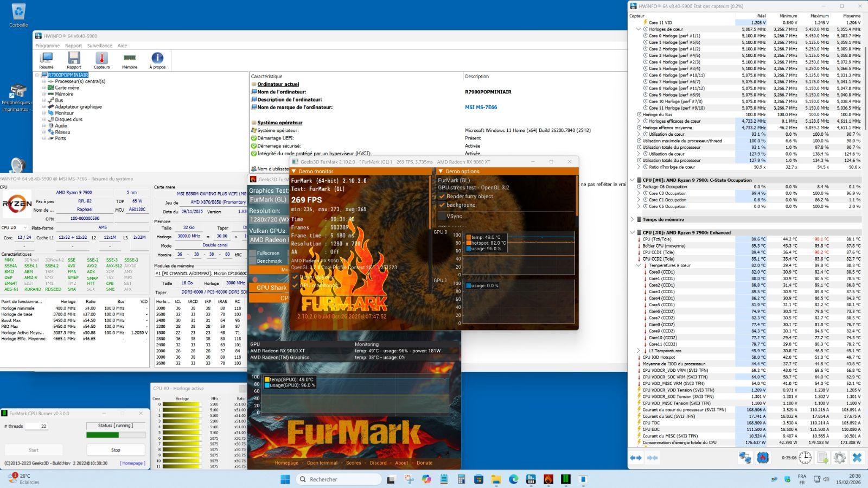Click the clock reset icon in sensors panel

[805, 458]
